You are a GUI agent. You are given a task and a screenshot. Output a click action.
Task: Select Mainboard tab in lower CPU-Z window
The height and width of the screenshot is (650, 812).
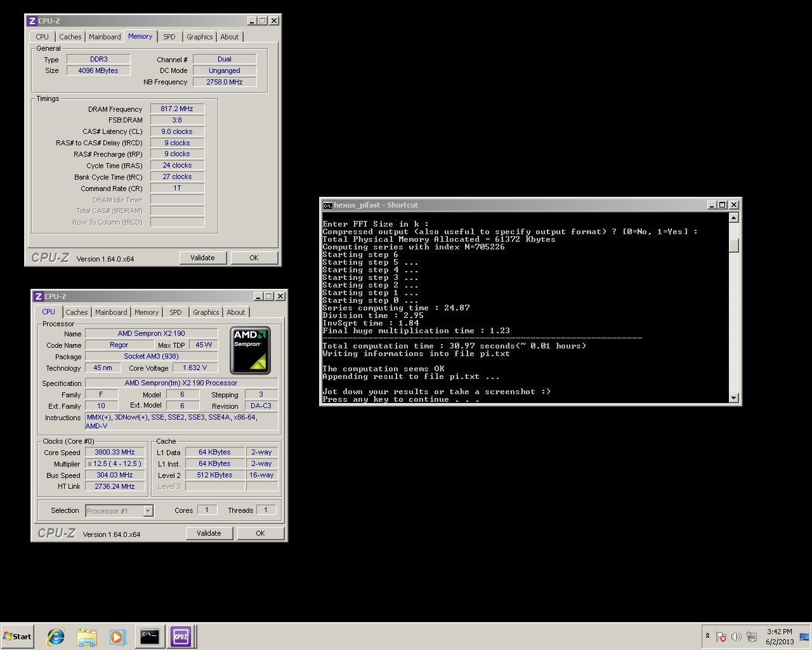(111, 312)
